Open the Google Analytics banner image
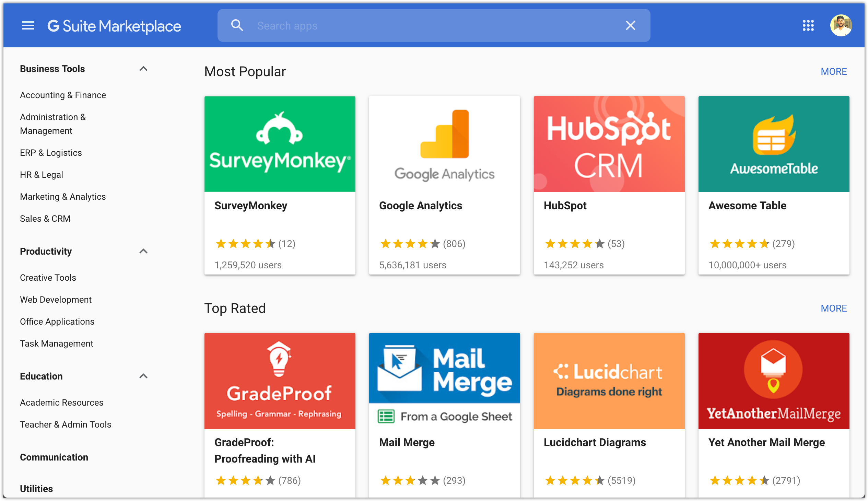Image resolution: width=868 pixels, height=501 pixels. pyautogui.click(x=444, y=144)
